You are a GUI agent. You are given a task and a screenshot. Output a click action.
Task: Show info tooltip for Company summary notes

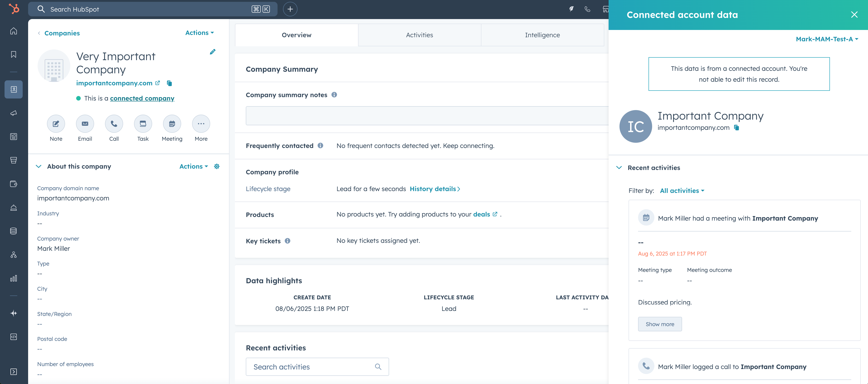point(334,95)
